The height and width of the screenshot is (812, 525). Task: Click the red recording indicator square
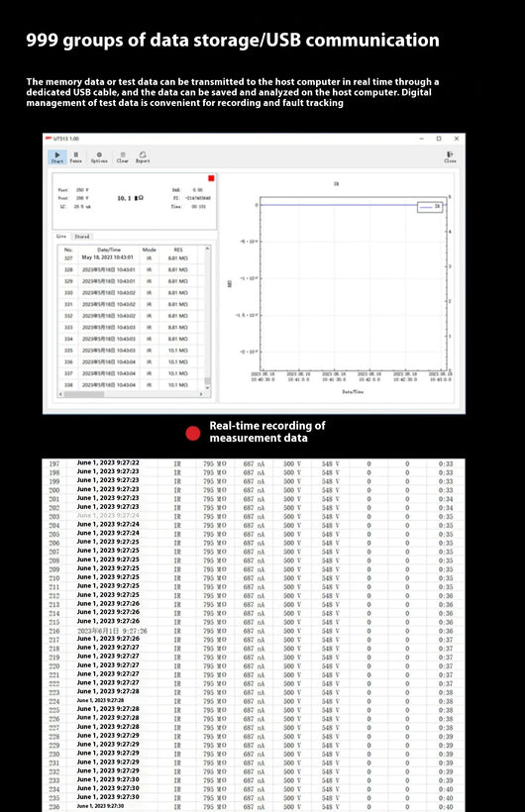click(211, 178)
